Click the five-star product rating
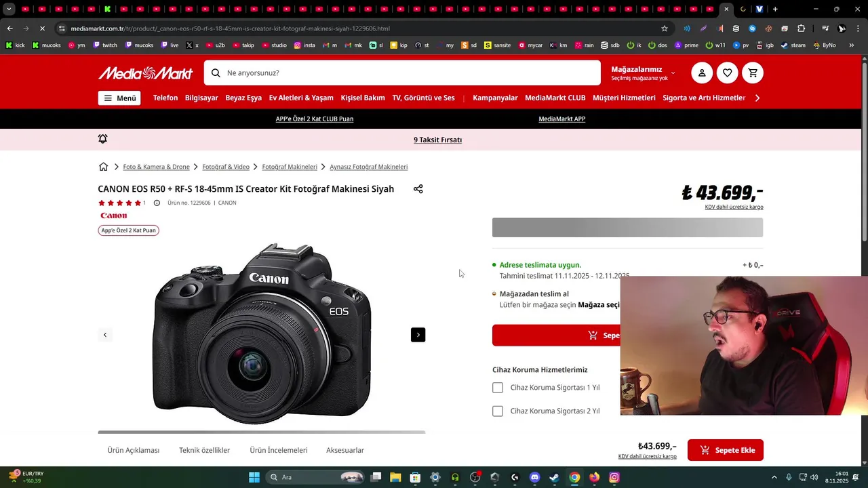 119,203
